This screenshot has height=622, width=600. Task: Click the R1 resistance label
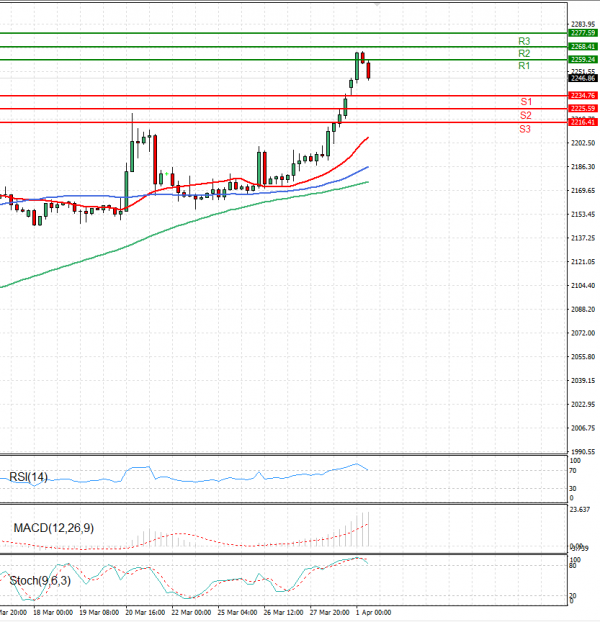pyautogui.click(x=524, y=65)
